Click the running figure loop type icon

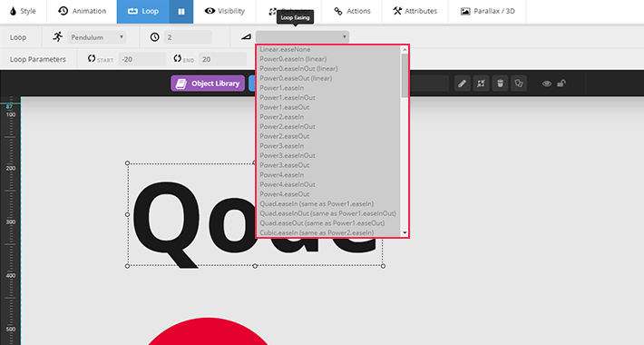[x=57, y=37]
